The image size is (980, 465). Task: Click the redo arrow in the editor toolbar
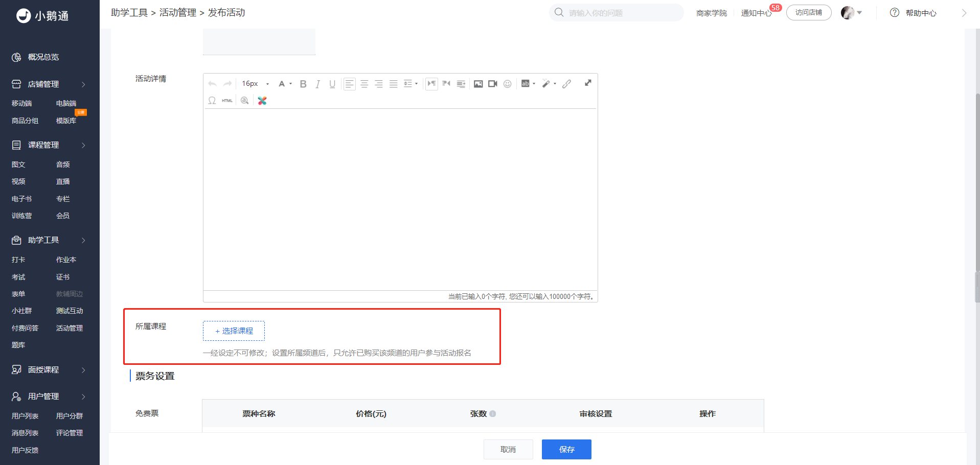pyautogui.click(x=227, y=84)
